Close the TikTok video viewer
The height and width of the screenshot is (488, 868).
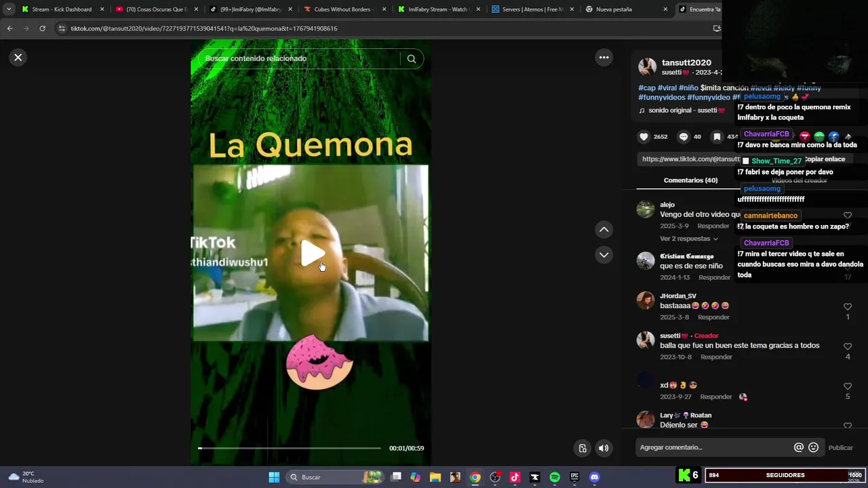pyautogui.click(x=18, y=58)
